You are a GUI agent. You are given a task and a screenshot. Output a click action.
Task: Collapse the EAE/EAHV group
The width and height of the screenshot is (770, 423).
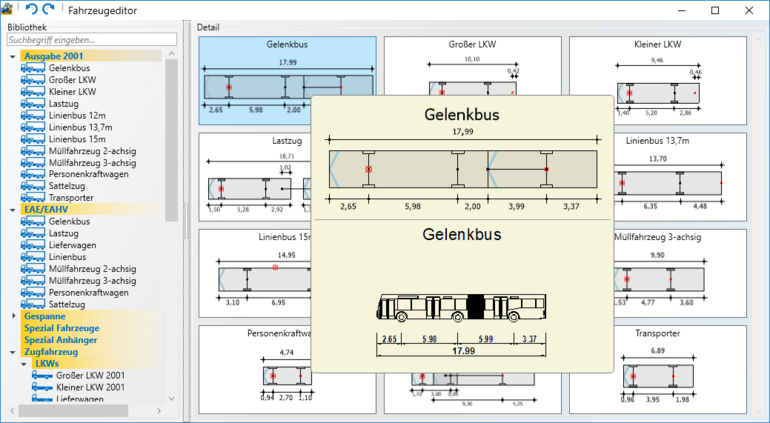[x=12, y=210]
